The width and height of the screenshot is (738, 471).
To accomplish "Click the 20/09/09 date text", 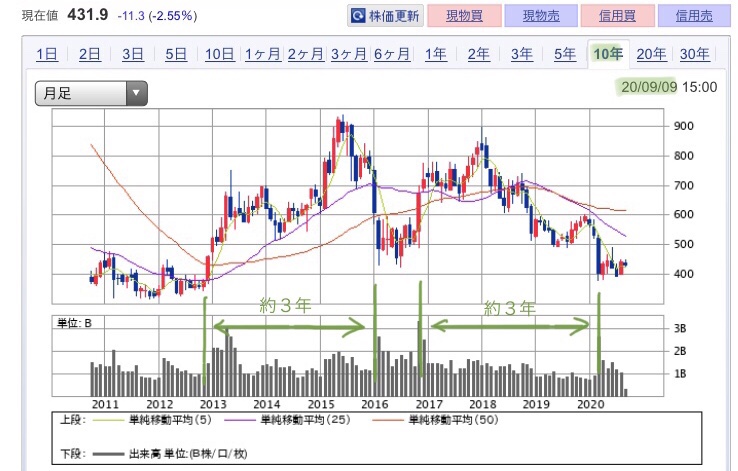I will [x=649, y=87].
